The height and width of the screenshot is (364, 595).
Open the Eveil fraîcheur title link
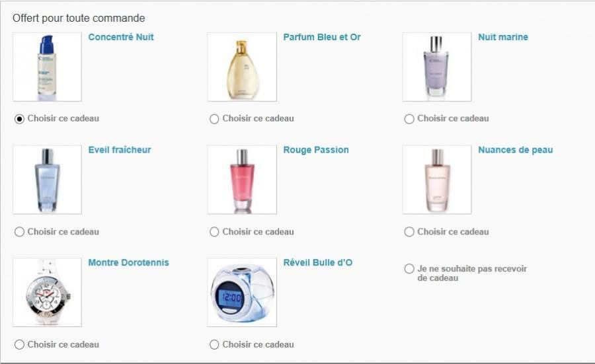(x=120, y=150)
